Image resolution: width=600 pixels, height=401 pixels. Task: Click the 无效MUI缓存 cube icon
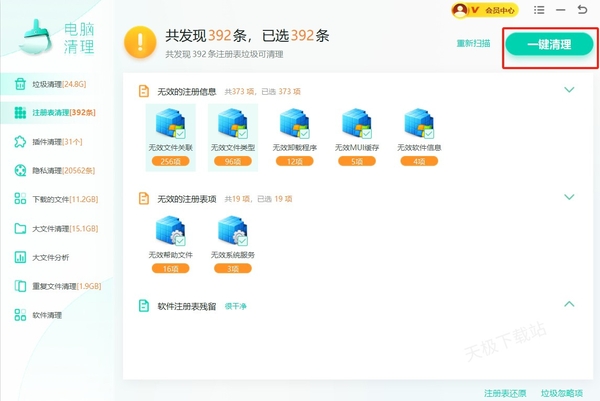click(x=357, y=123)
